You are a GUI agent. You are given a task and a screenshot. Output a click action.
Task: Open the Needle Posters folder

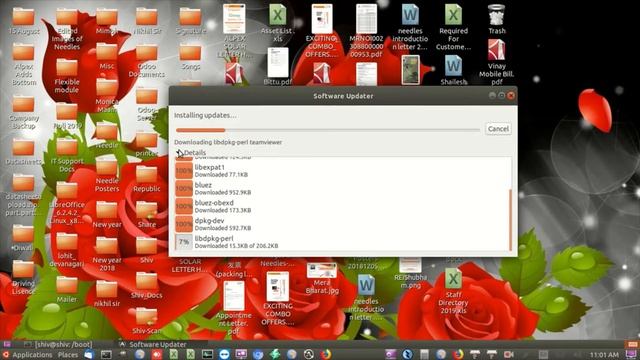click(x=107, y=176)
